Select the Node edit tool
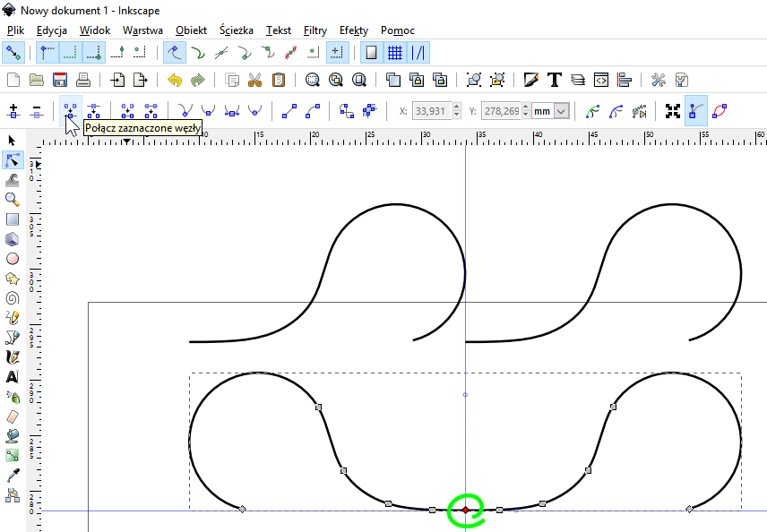This screenshot has width=767, height=532. pyautogui.click(x=13, y=160)
